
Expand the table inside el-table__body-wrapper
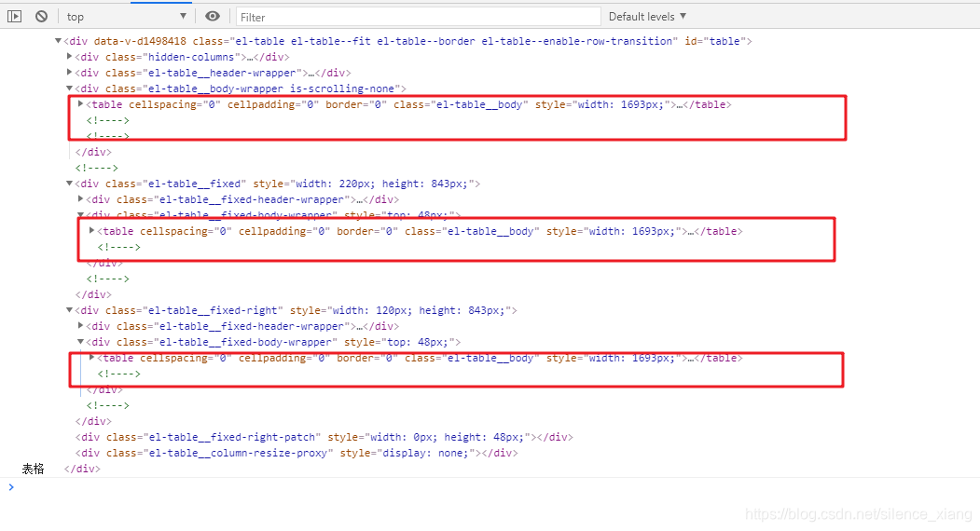(80, 103)
